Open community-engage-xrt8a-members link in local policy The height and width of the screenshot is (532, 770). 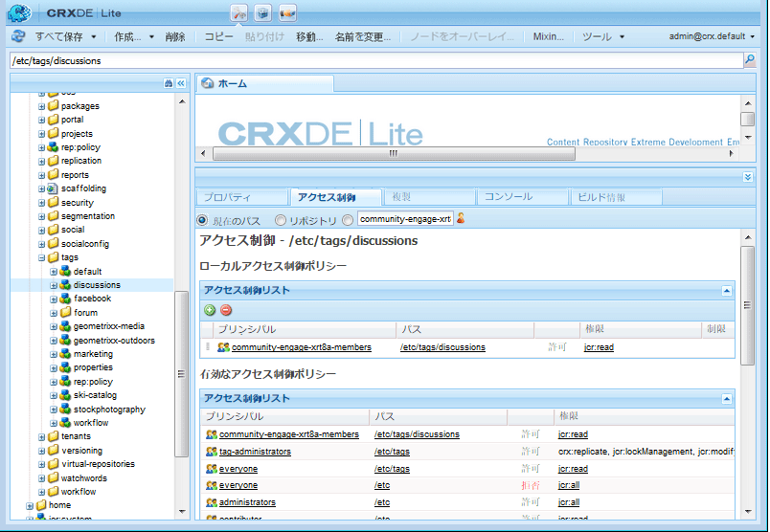pos(302,347)
